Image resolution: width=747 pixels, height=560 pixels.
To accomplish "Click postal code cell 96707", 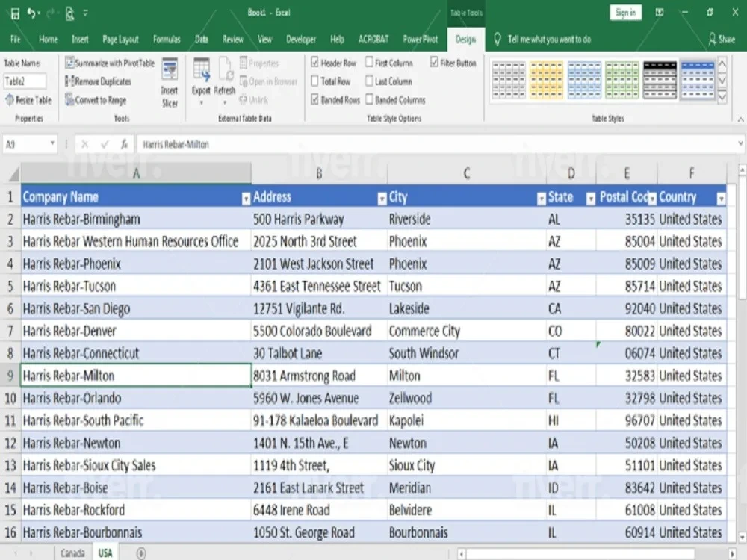I will (627, 420).
